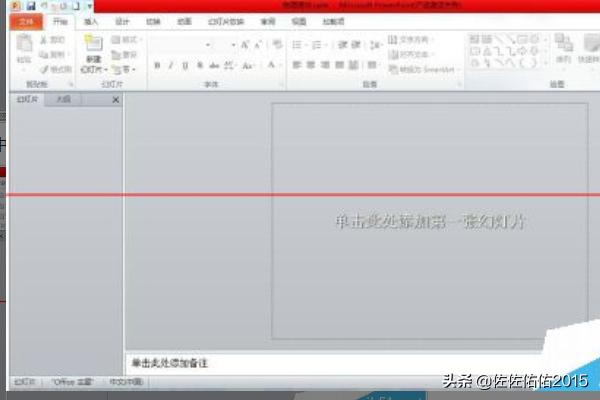Click the Increase Font Size icon
This screenshot has height=400, width=600.
pyautogui.click(x=244, y=45)
